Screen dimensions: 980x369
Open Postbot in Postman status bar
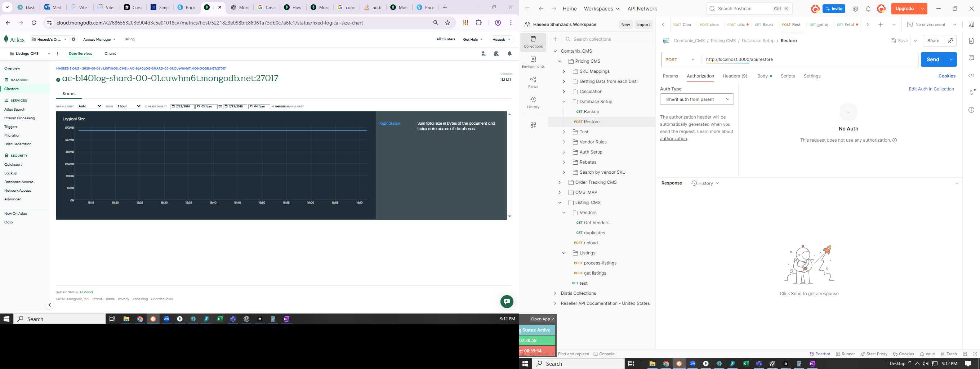point(820,354)
